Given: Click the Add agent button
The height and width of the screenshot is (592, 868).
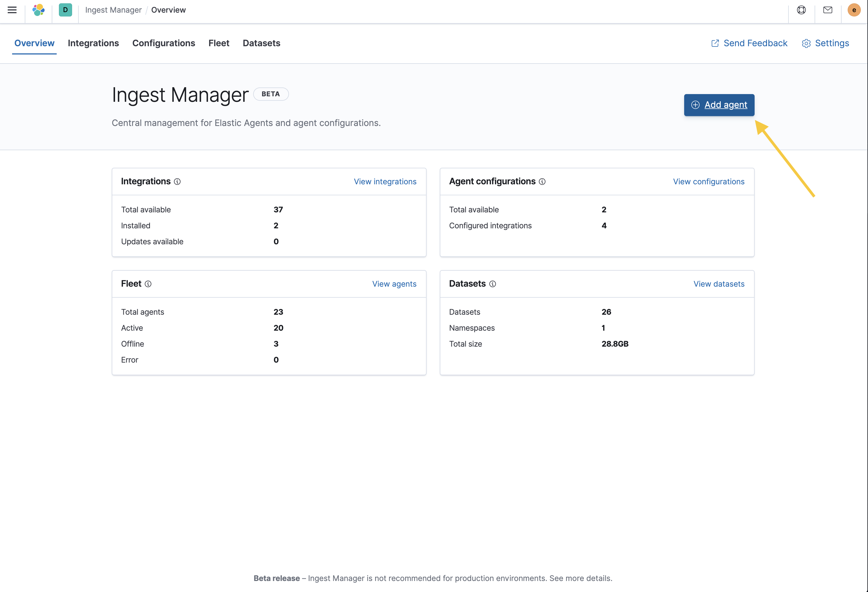Looking at the screenshot, I should tap(719, 105).
